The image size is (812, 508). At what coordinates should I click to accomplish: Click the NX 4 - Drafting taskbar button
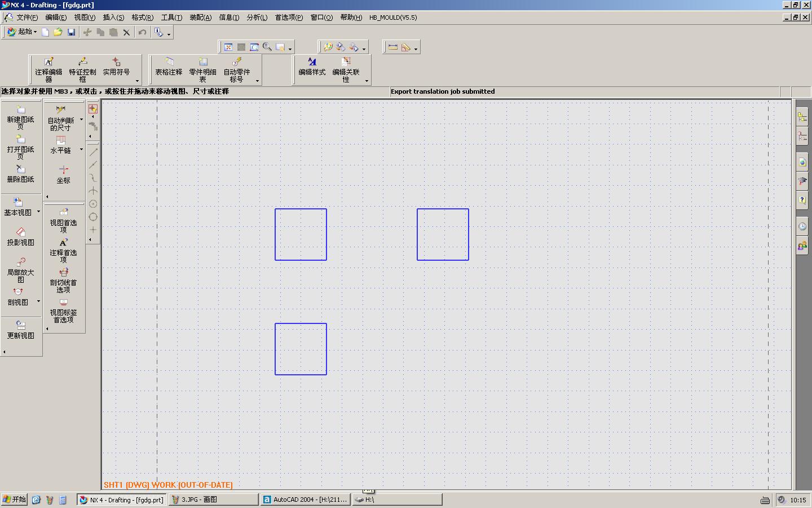121,500
